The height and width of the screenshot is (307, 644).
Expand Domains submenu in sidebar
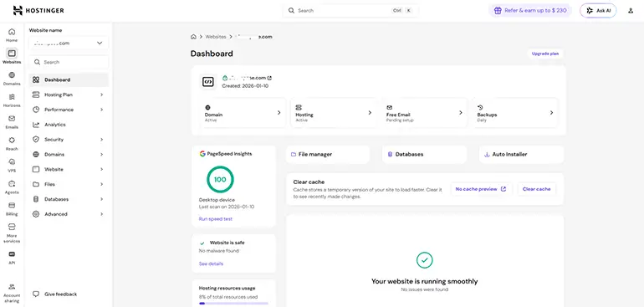69,155
